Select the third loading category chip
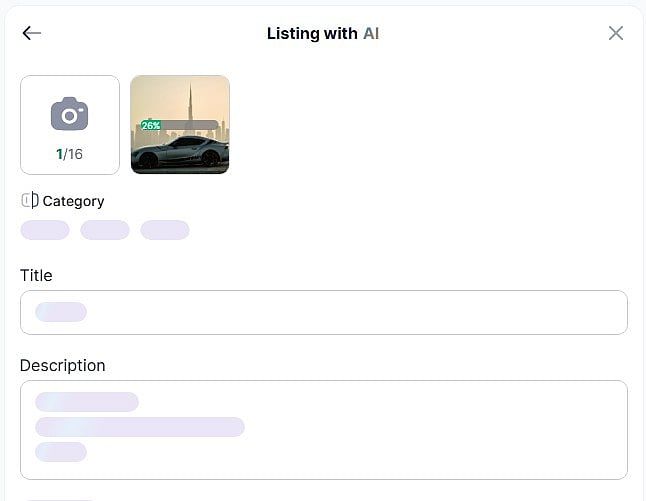 point(165,230)
